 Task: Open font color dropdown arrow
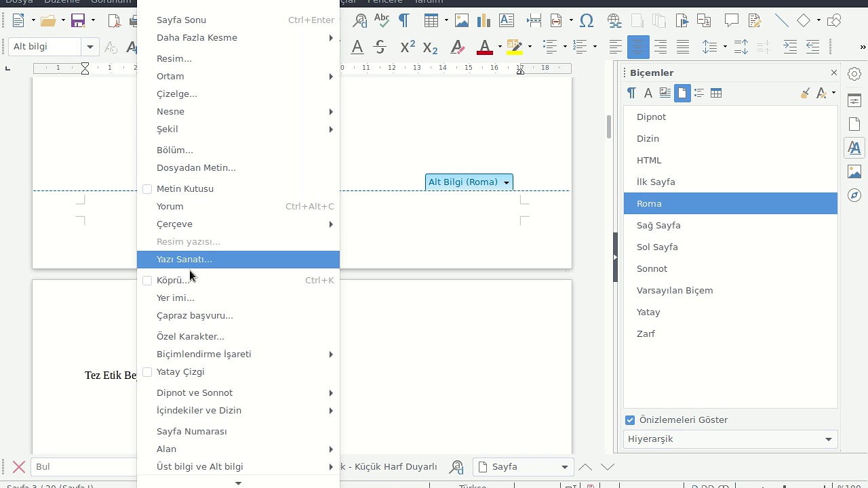(x=500, y=47)
